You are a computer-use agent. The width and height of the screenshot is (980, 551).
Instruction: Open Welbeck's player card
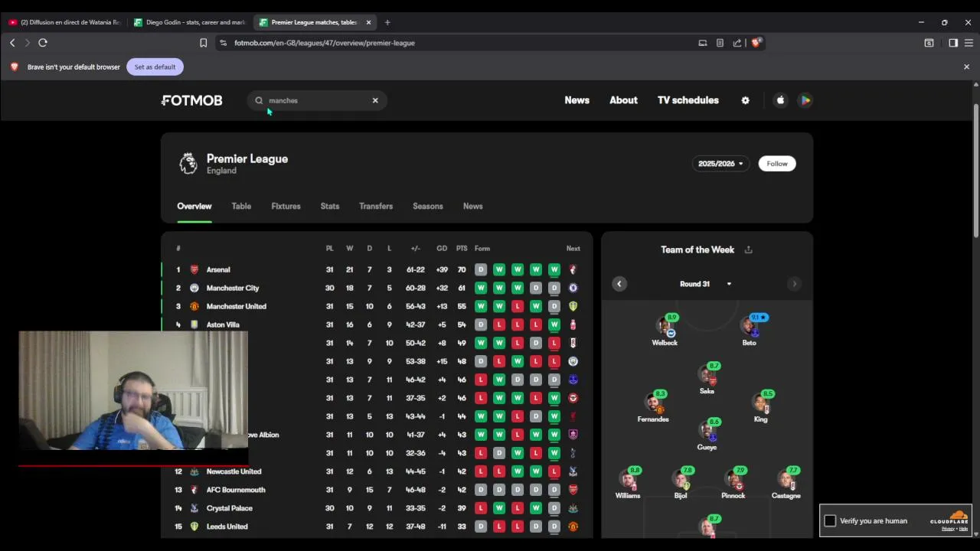click(665, 330)
